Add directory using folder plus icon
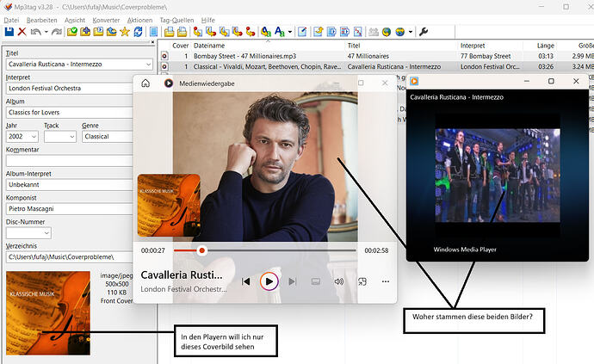Screen dimensions: 594x364 (85, 32)
